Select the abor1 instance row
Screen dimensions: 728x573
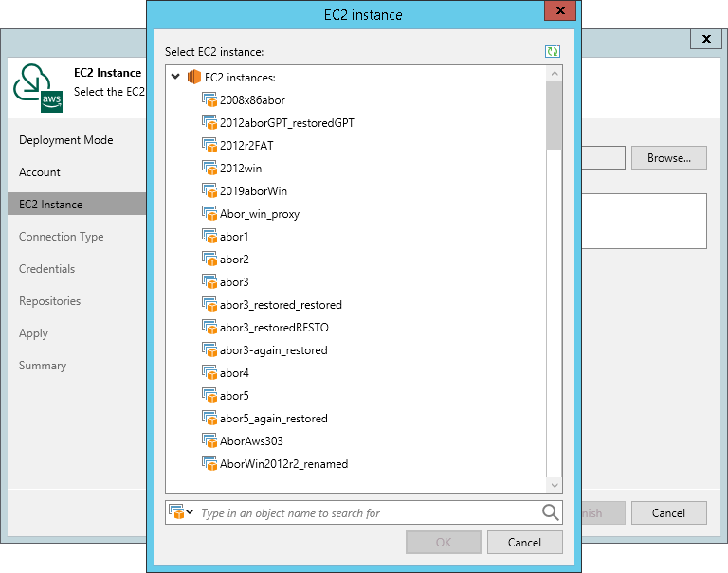[234, 237]
